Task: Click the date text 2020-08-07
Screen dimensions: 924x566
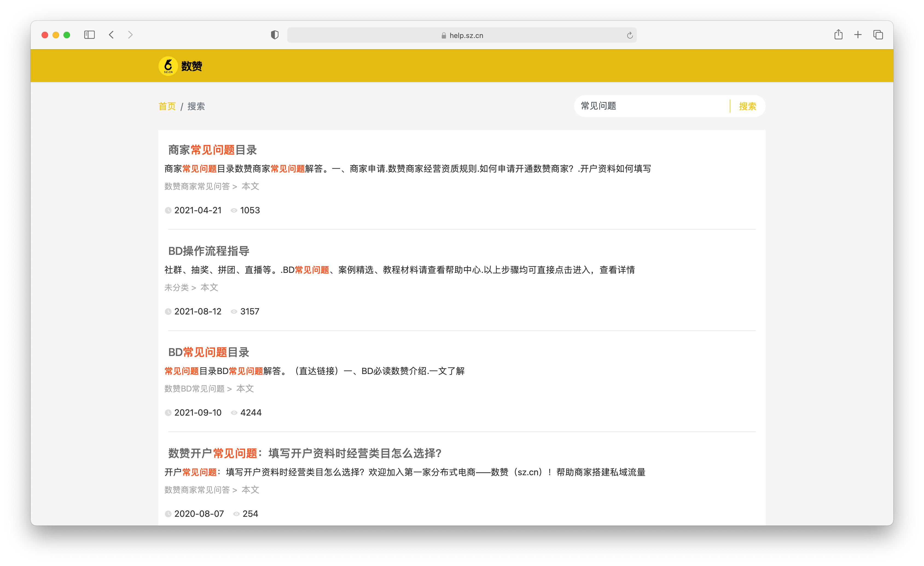Action: pos(199,514)
